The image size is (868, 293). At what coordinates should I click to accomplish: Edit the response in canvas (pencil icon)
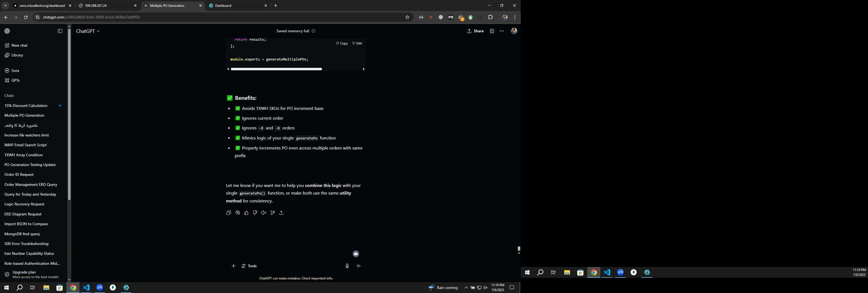pyautogui.click(x=273, y=213)
